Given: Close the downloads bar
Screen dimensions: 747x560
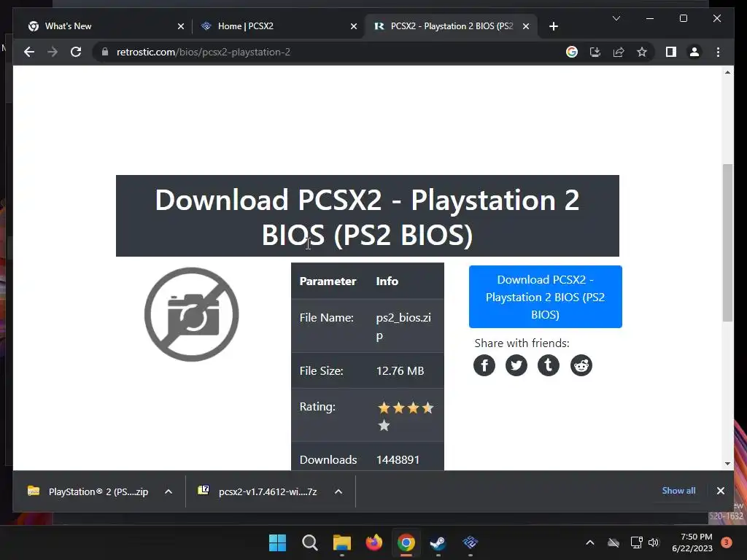Looking at the screenshot, I should 720,491.
